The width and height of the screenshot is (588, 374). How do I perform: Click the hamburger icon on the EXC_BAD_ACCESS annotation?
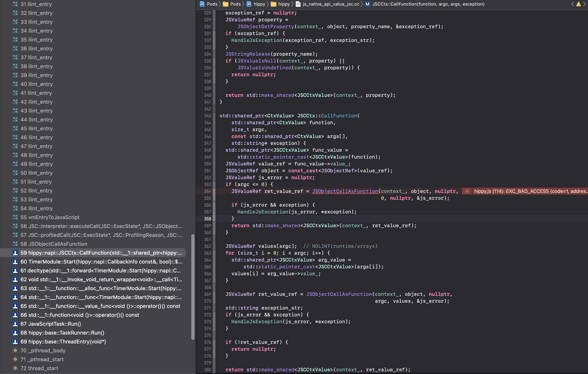[467, 191]
